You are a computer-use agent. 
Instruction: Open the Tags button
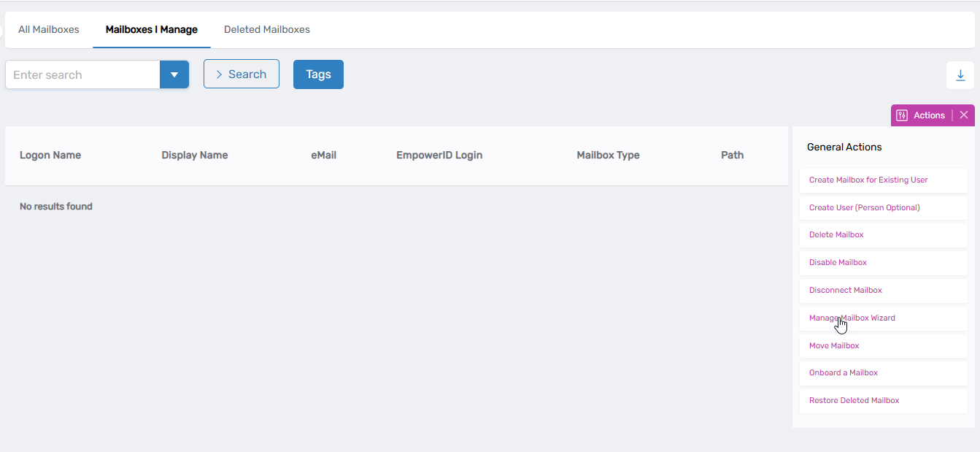(x=318, y=74)
